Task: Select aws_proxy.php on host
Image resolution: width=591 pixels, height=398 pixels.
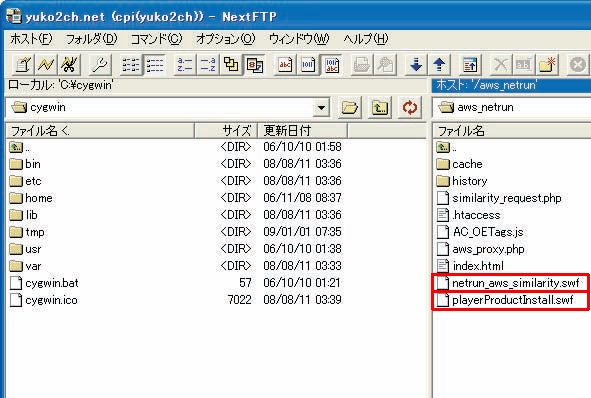Action: (x=481, y=249)
